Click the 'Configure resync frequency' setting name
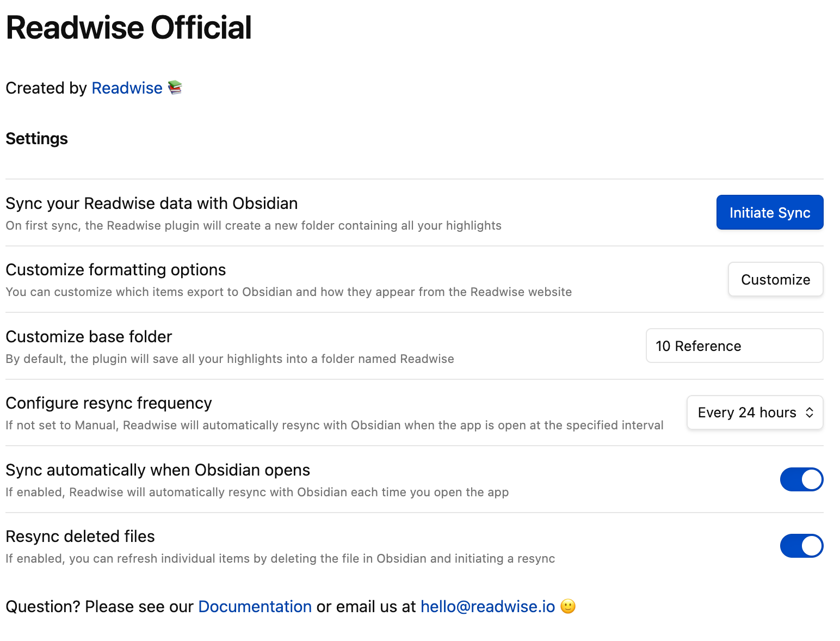Screen dimensions: 840x641 coord(108,403)
